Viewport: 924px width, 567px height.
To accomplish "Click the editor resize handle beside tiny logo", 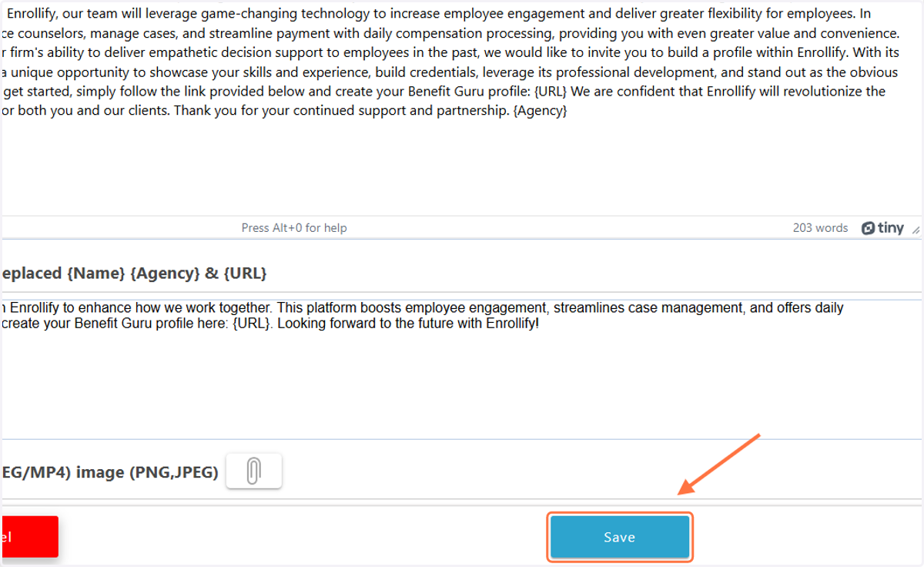I will [x=916, y=229].
